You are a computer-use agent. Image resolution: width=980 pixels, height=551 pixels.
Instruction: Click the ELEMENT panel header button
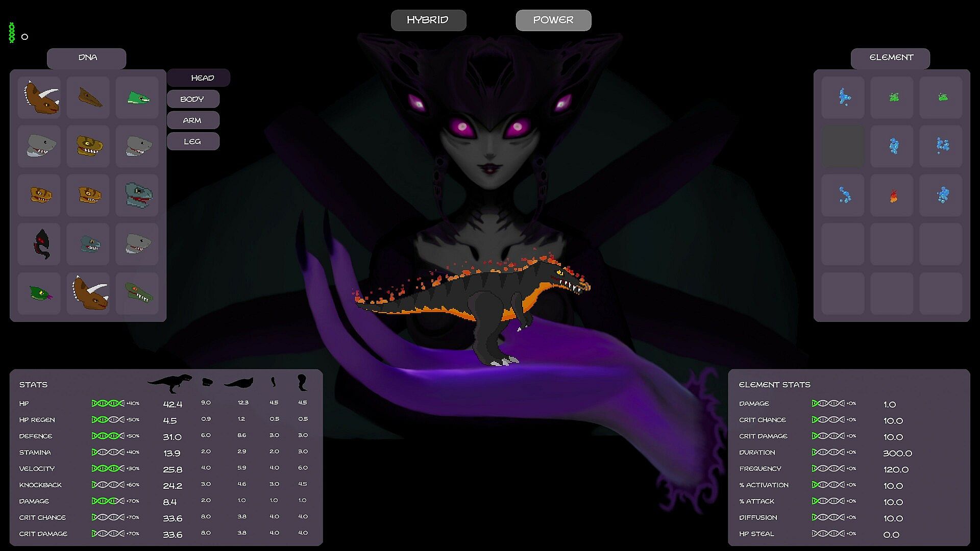(x=891, y=58)
